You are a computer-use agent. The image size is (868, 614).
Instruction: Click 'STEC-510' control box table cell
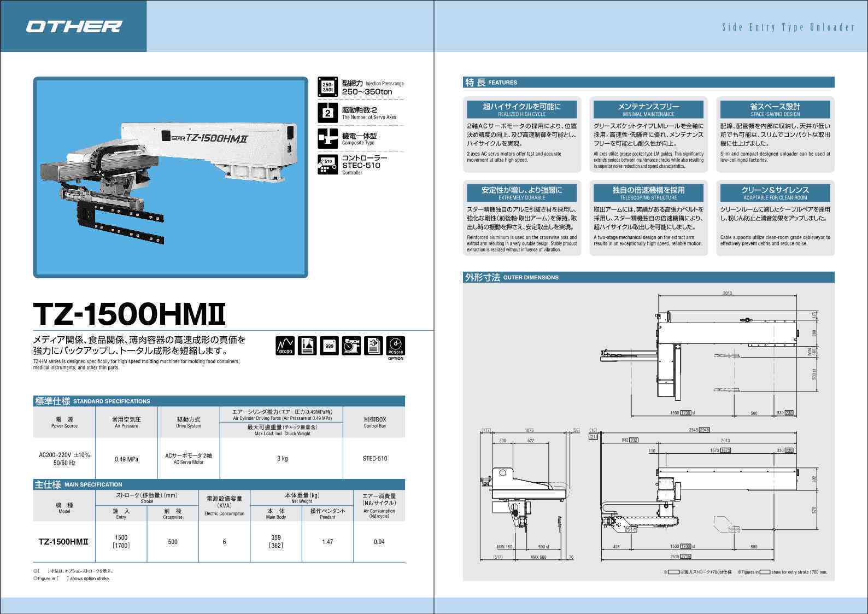click(x=375, y=459)
